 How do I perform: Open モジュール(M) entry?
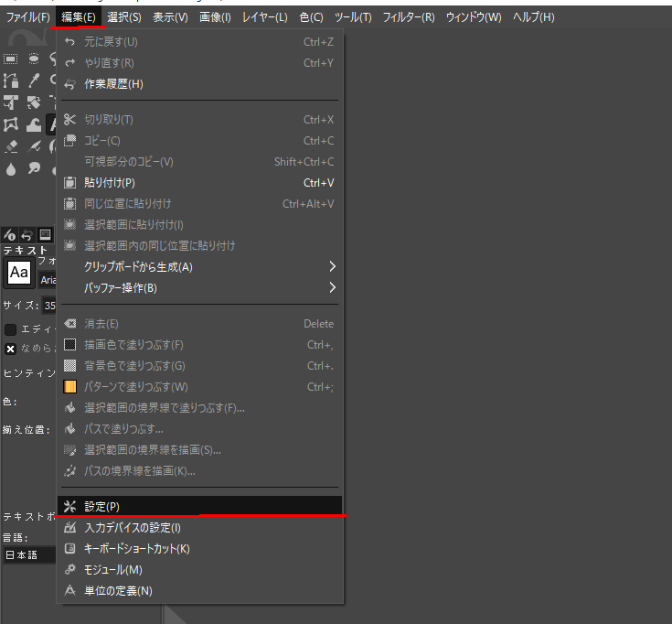pyautogui.click(x=199, y=569)
